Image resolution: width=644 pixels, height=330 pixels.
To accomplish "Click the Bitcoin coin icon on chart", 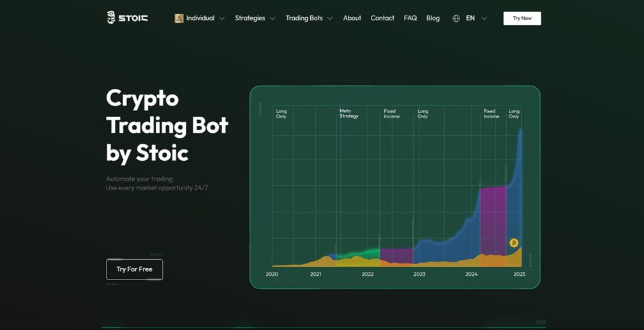I will pyautogui.click(x=514, y=243).
